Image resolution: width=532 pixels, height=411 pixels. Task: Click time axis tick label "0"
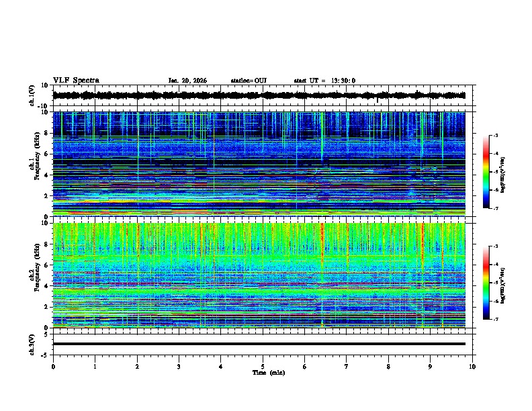(x=53, y=367)
